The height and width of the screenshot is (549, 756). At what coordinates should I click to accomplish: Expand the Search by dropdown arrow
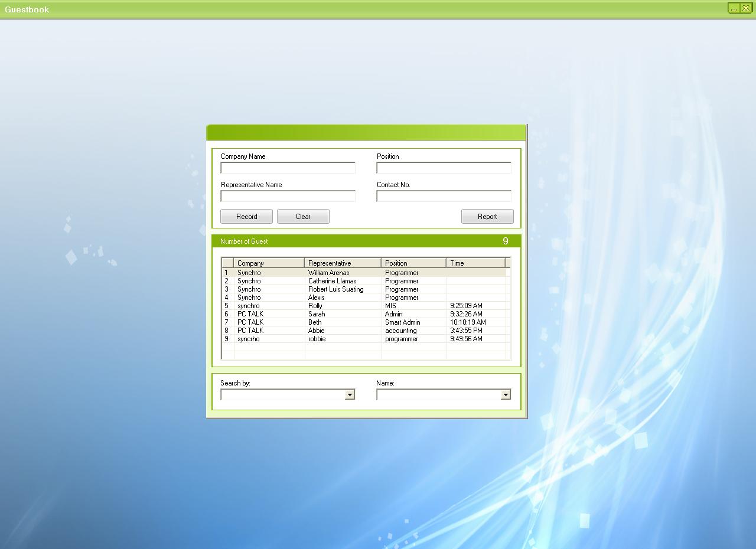click(350, 395)
